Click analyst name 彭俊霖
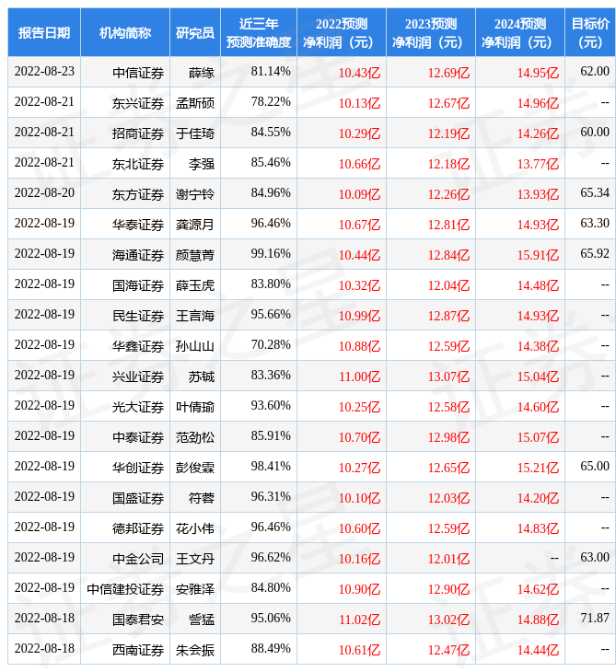Viewport: 616px width, 672px height. click(x=195, y=468)
